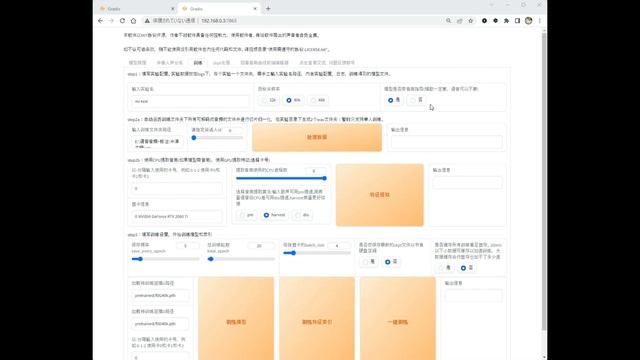
Task: Click the browser address bar URL
Action: coord(219,20)
